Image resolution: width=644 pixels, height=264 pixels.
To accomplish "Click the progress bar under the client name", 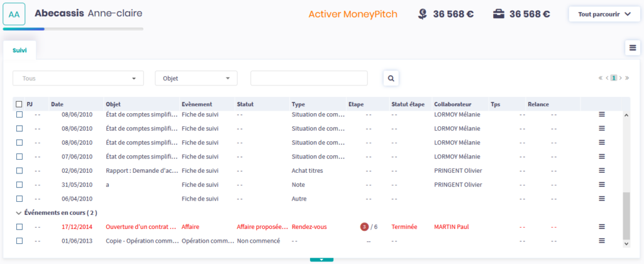I will [73, 28].
